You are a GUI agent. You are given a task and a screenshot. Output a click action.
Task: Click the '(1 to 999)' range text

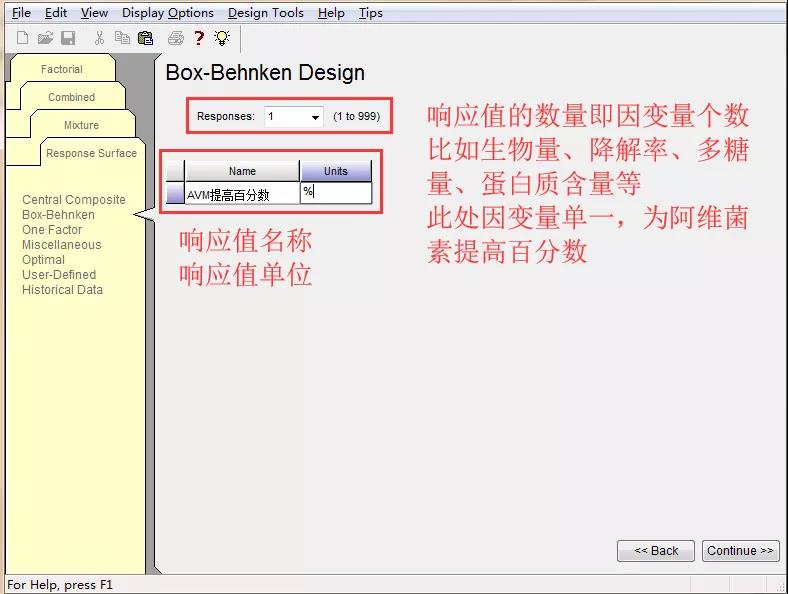356,116
